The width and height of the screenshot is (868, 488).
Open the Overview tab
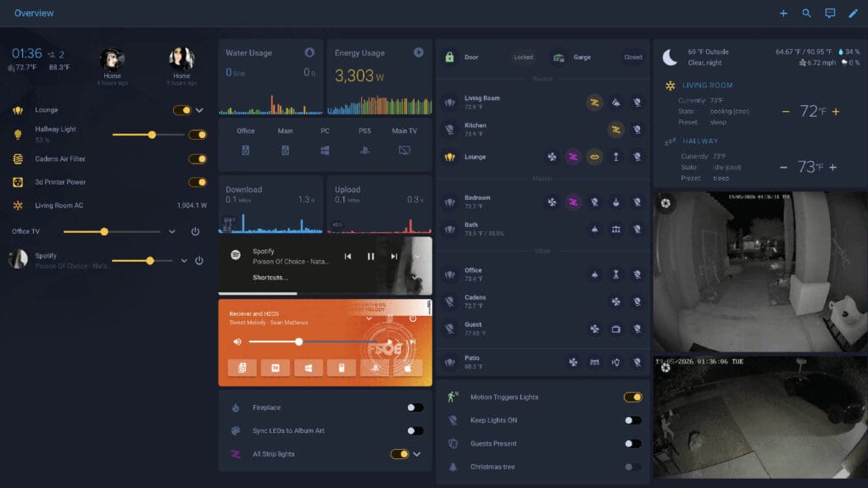point(34,14)
